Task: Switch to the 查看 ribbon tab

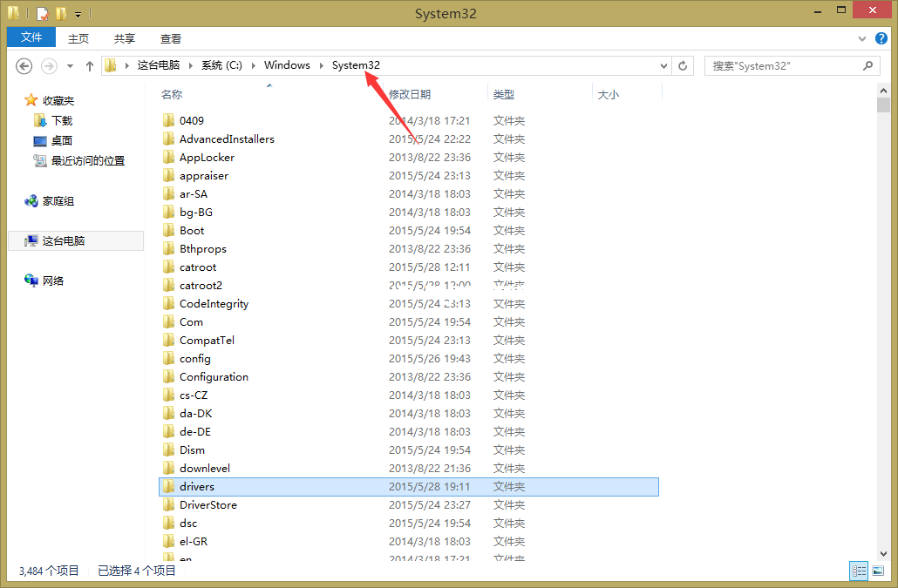Action: coord(171,38)
